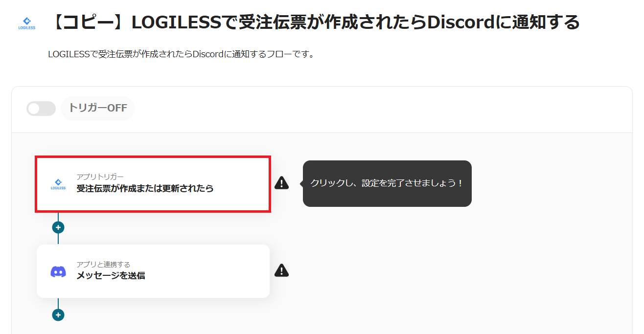Click the connector line between trigger and plus button
The width and height of the screenshot is (644, 334).
coord(58,217)
